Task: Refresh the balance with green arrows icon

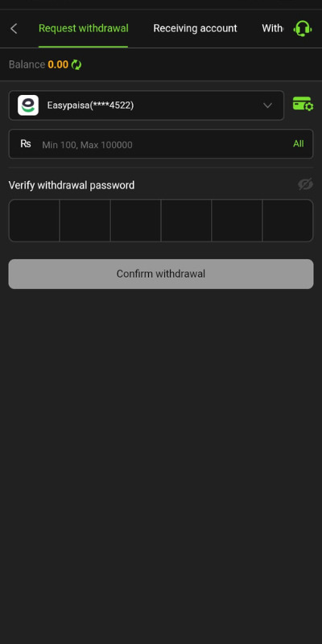Action: [76, 64]
